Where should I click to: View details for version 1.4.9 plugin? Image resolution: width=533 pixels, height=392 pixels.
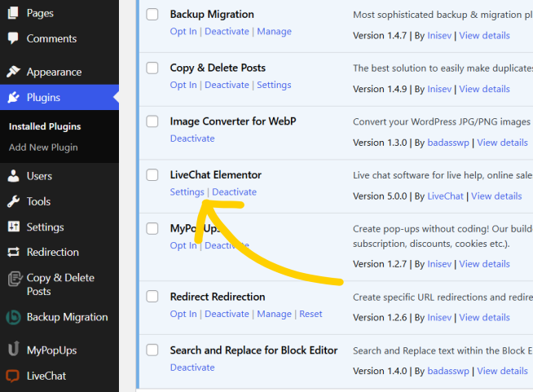click(484, 89)
